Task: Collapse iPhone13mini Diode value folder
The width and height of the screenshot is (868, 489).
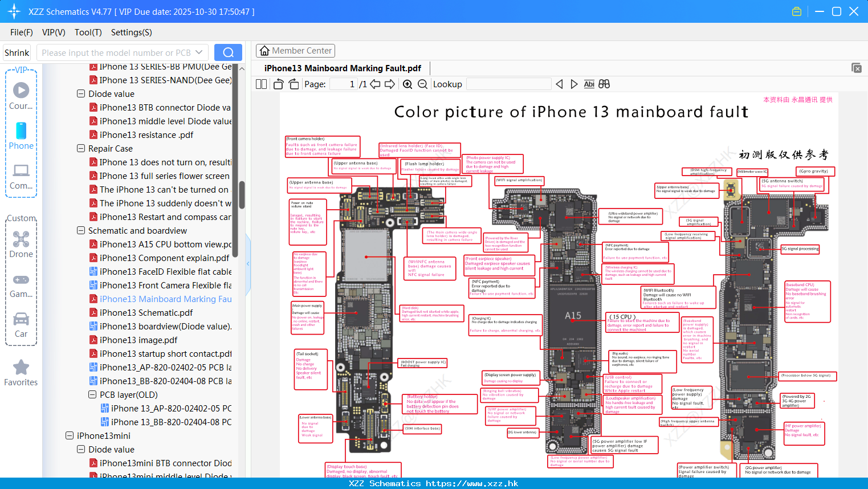Action: click(x=81, y=449)
